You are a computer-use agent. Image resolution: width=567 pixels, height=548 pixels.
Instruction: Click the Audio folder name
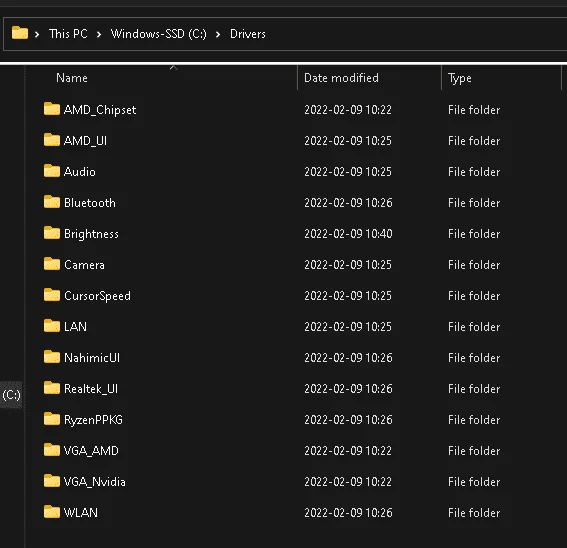(80, 172)
